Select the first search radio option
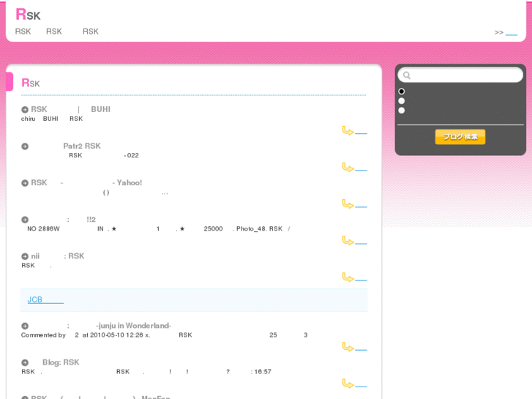The width and height of the screenshot is (532, 399). [x=401, y=92]
